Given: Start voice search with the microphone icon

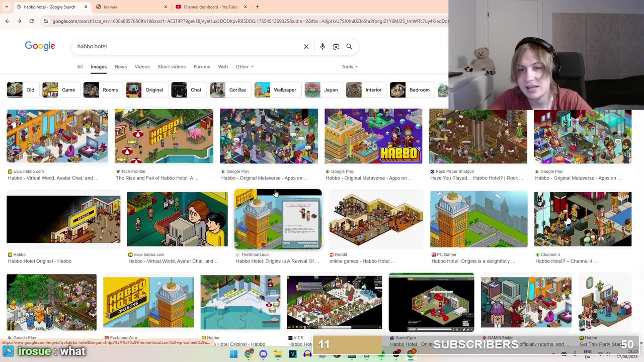Looking at the screenshot, I should click(x=323, y=46).
